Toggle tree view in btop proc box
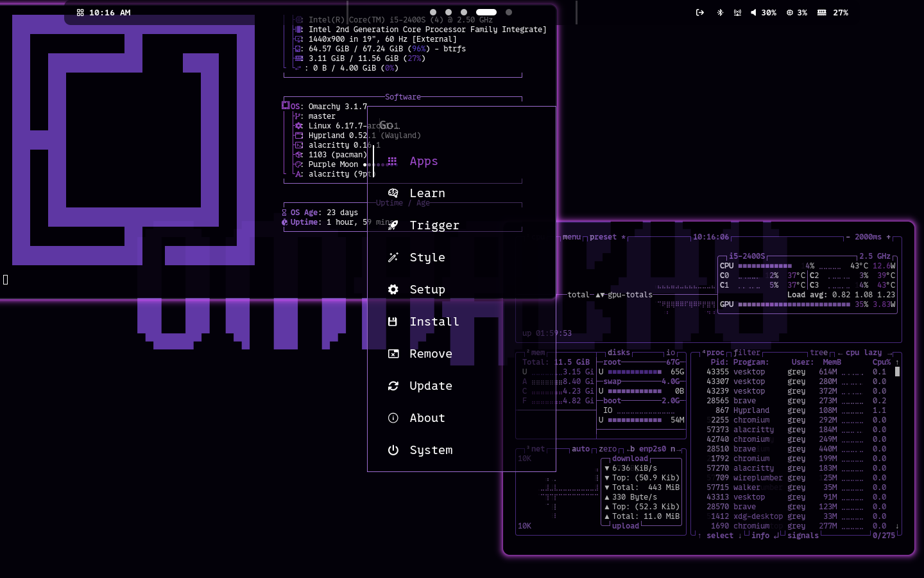Screen dimensions: 924x578 819,353
